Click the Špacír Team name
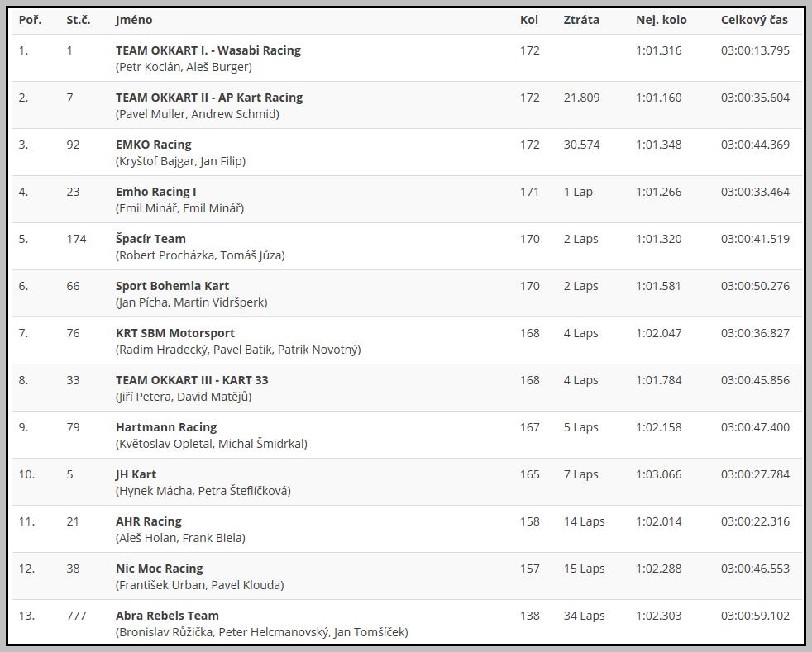Viewport: 812px width, 652px height. pyautogui.click(x=150, y=239)
